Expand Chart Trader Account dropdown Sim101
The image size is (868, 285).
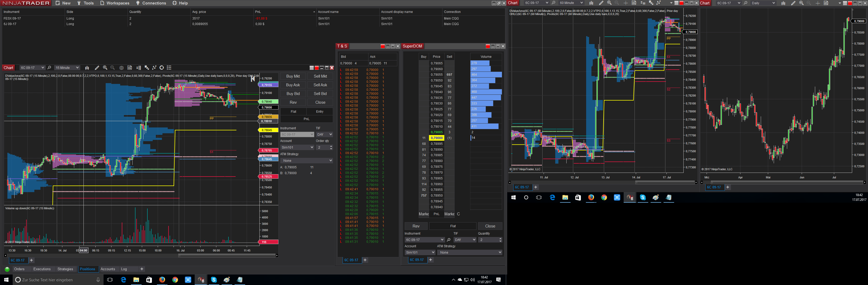[297, 147]
